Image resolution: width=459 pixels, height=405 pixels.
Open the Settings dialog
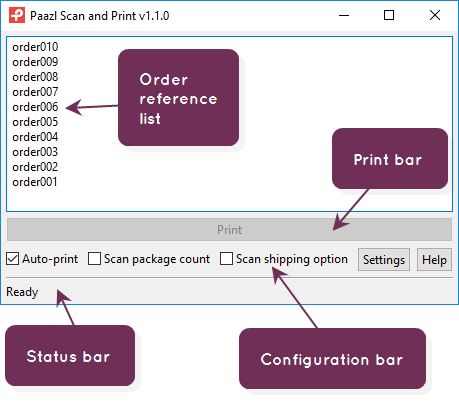click(x=384, y=260)
